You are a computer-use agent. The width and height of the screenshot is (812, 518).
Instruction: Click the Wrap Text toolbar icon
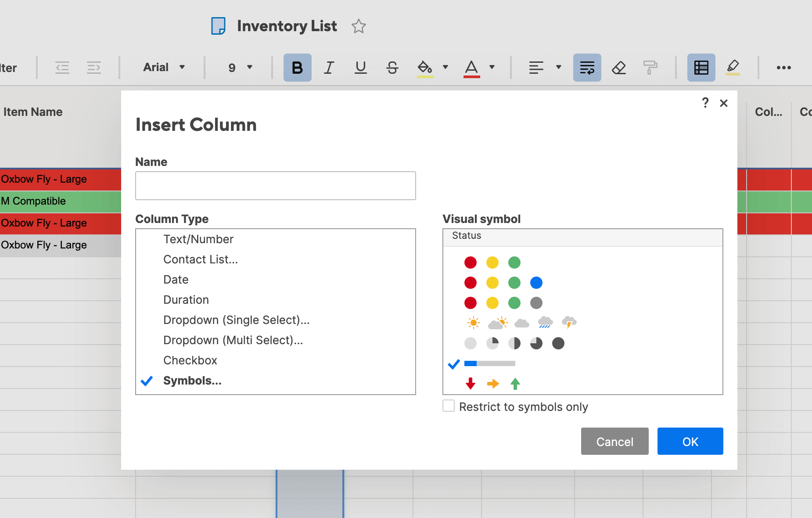(587, 68)
